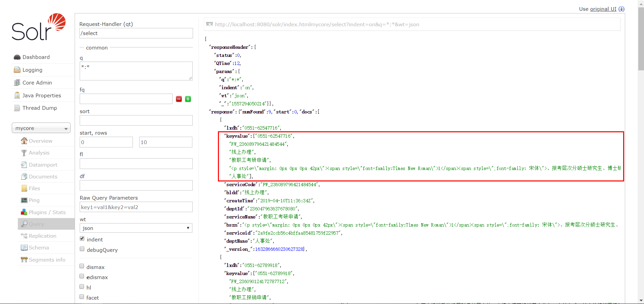Click the page vertical scrollbar thumb

pos(641,39)
